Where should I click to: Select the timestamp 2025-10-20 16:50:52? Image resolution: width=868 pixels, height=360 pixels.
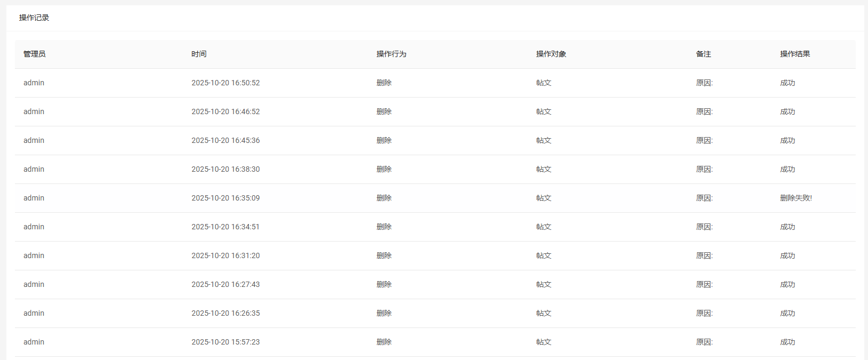225,83
